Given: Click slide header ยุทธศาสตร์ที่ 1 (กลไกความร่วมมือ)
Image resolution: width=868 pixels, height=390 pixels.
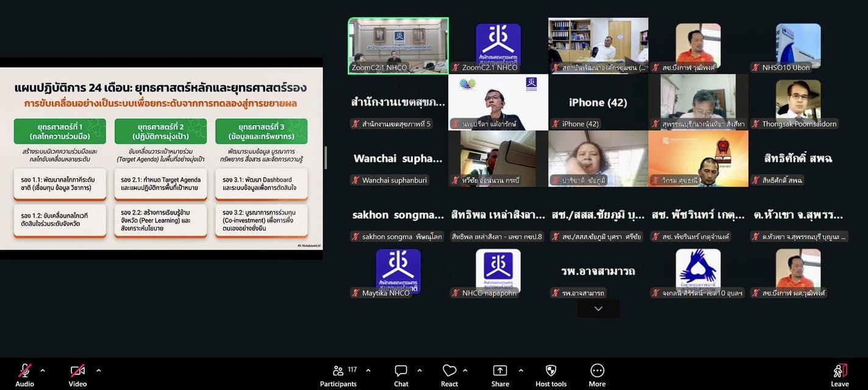Looking at the screenshot, I should click(60, 131).
